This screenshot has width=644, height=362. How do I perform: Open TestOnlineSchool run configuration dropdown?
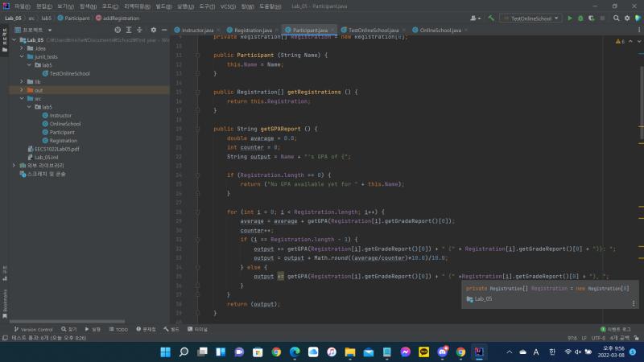click(x=531, y=18)
